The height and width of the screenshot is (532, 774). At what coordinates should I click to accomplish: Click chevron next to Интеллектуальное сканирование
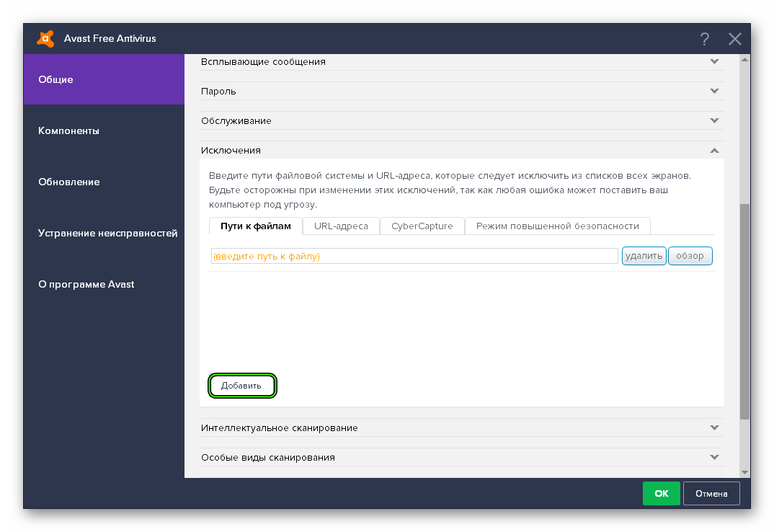click(714, 427)
